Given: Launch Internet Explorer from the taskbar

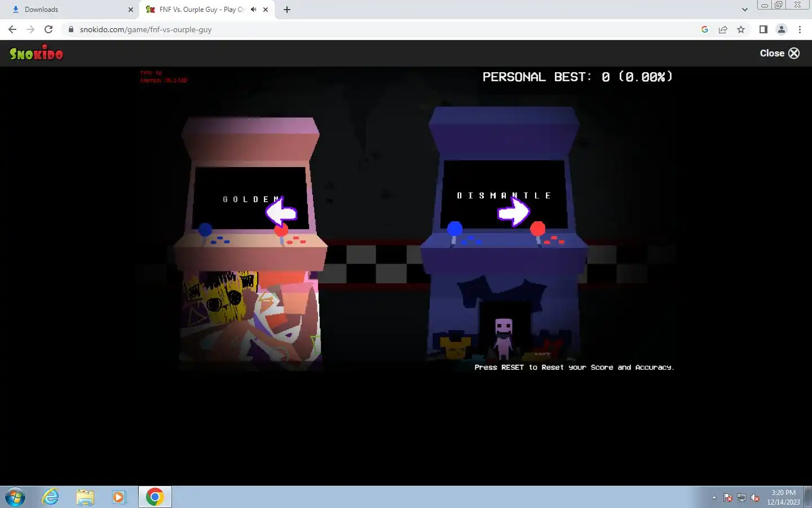Looking at the screenshot, I should (51, 497).
